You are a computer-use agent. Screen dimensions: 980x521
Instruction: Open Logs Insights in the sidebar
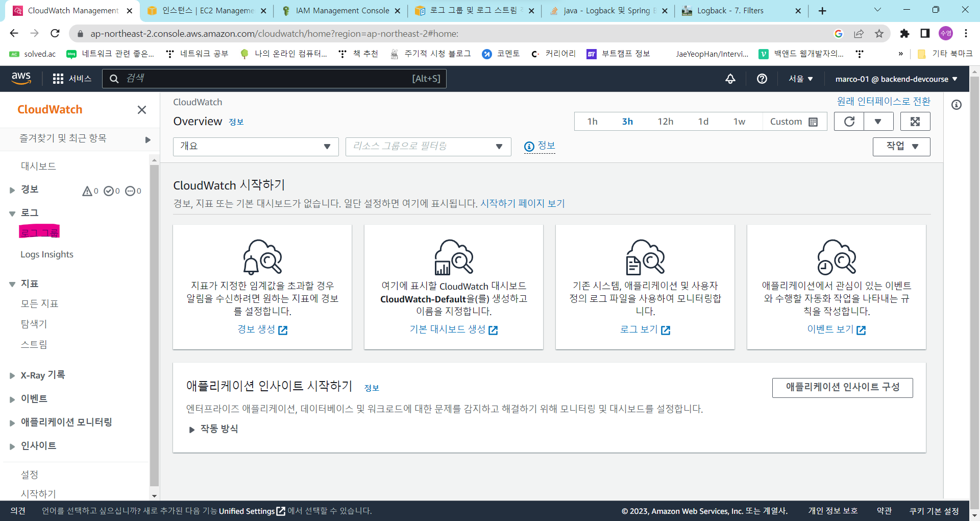point(47,254)
